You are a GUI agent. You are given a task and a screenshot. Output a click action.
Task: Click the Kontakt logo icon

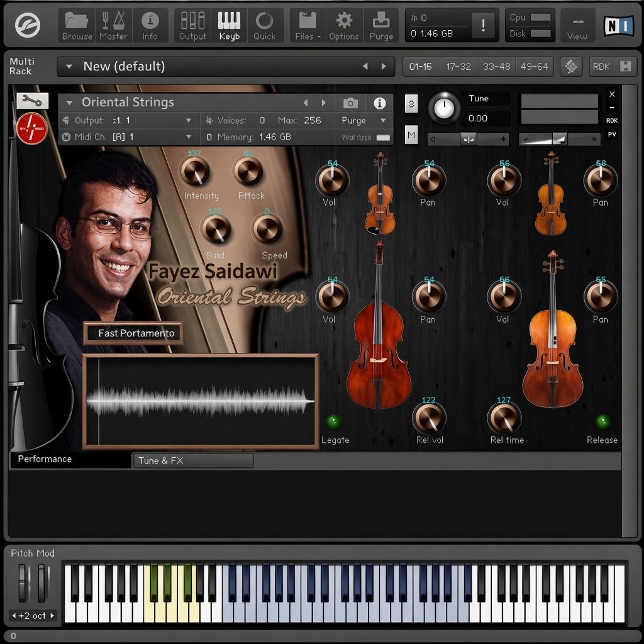pyautogui.click(x=28, y=25)
